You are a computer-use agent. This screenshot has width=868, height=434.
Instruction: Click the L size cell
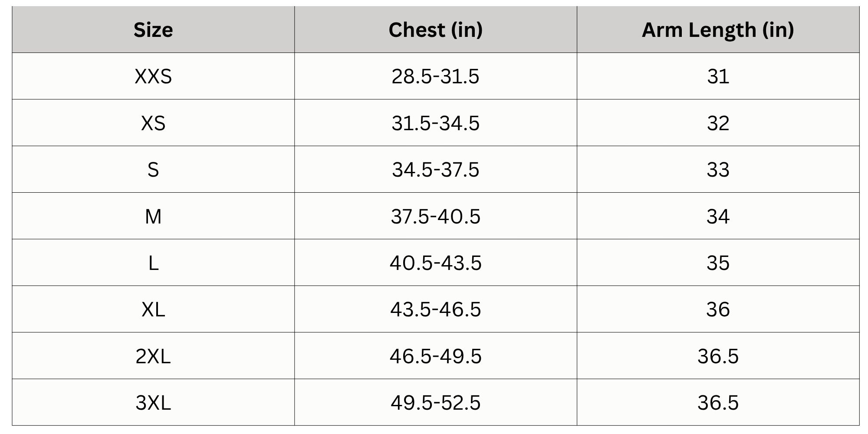pos(153,263)
